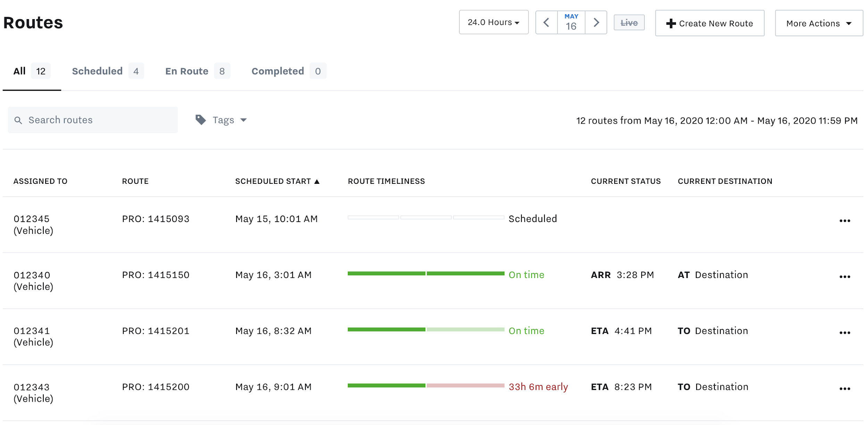Click the search magnifier icon
This screenshot has height=425, width=868.
18,120
